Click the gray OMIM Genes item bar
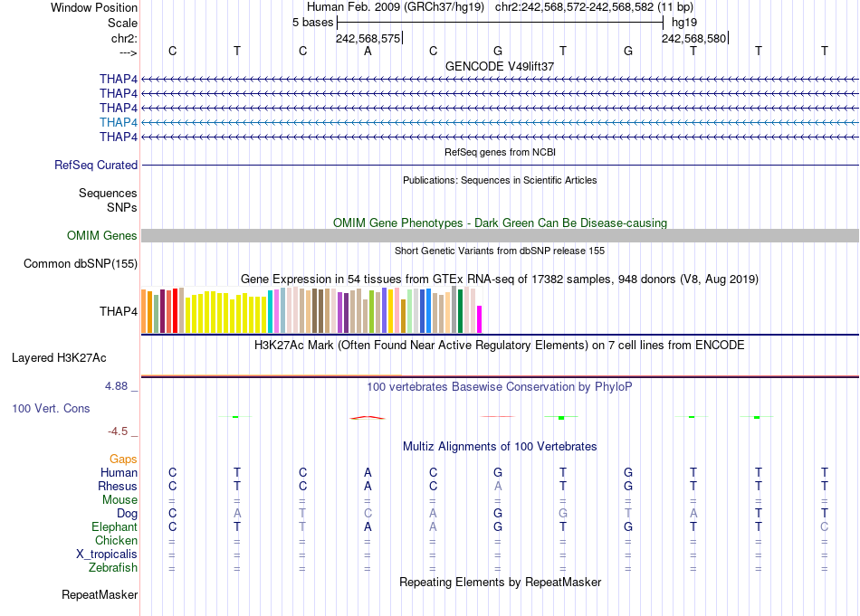Viewport: 860px width, 616px height. (500, 236)
